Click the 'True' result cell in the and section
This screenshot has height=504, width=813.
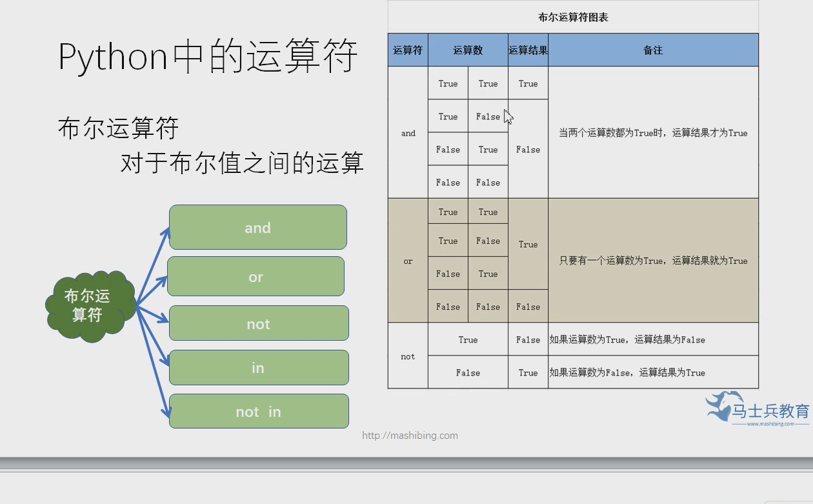528,83
